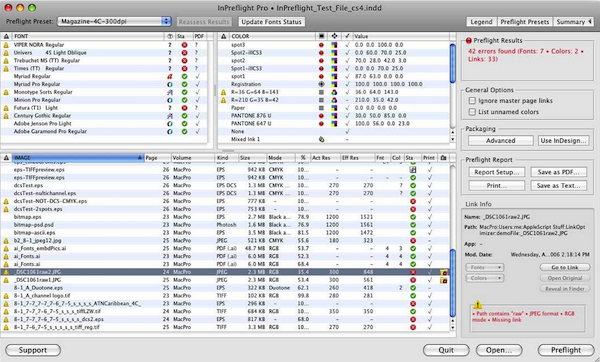Click red Preflight Results status icon
The image size is (600, 362).
click(468, 41)
